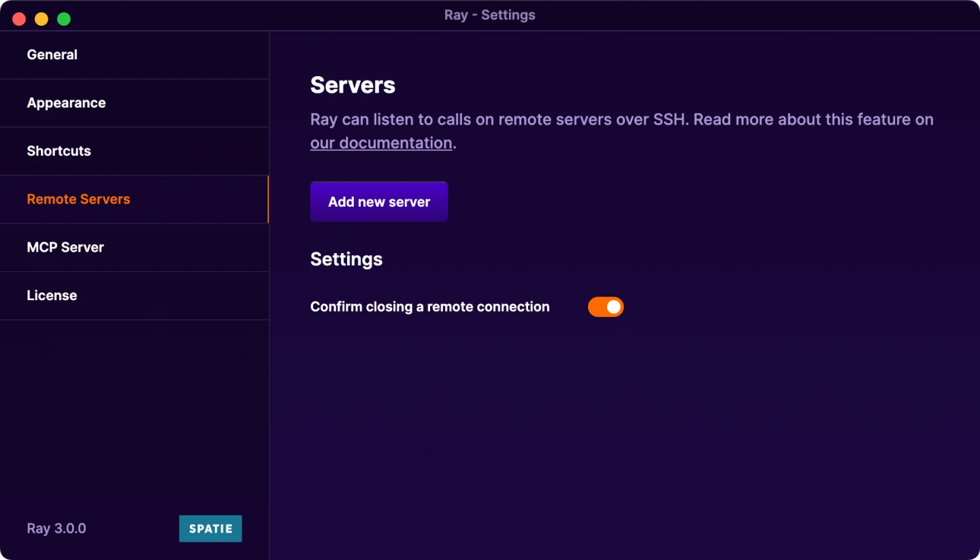980x560 pixels.
Task: Switch to Appearance settings
Action: pos(134,103)
